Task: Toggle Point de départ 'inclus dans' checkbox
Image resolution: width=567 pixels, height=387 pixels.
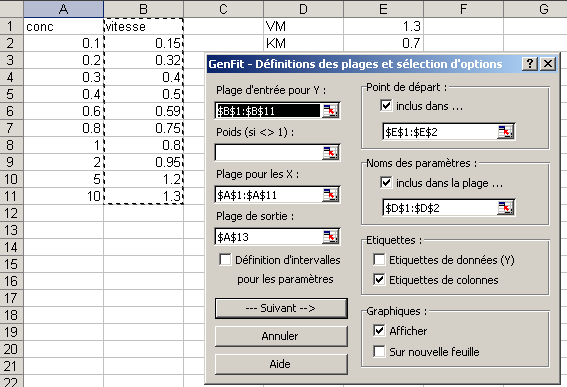Action: [386, 106]
